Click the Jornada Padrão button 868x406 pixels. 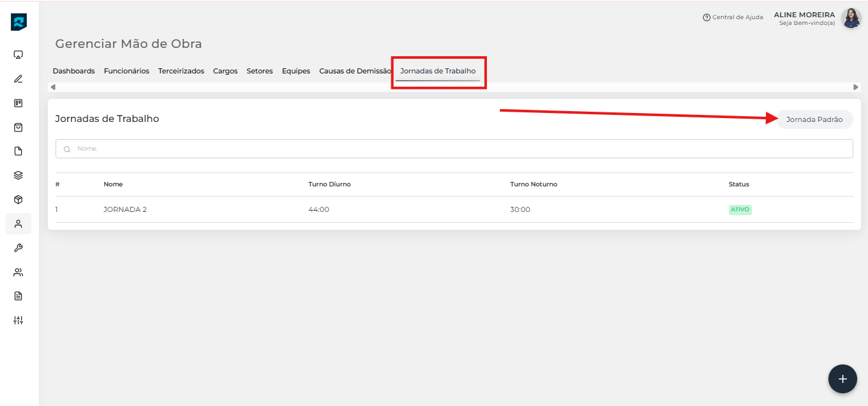point(814,119)
